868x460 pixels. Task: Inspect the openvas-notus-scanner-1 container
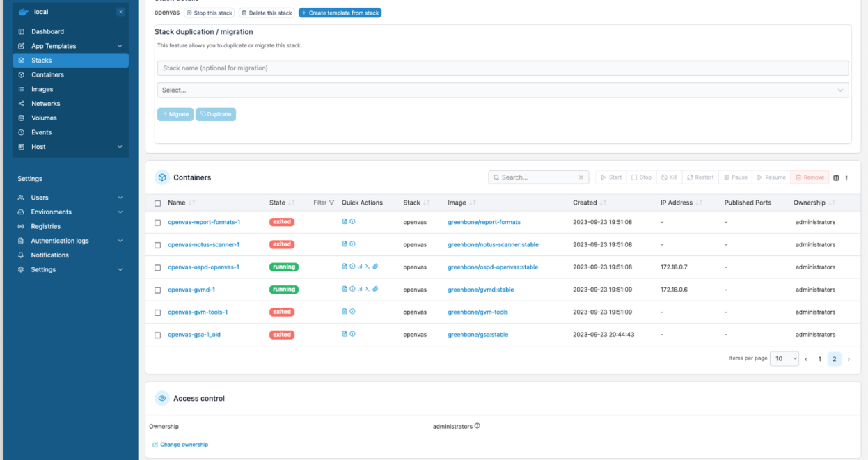point(352,244)
